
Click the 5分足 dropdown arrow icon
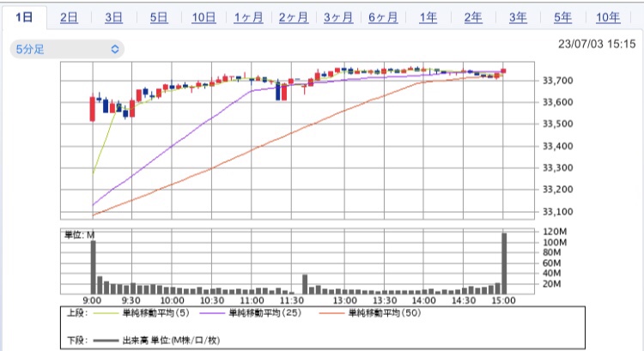point(115,49)
